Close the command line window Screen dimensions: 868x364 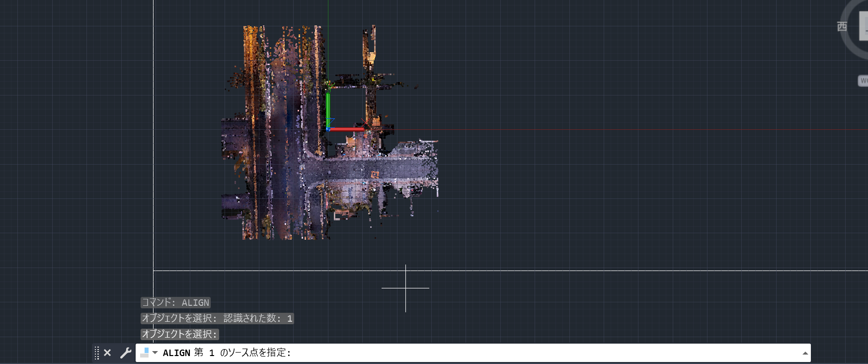pos(107,353)
